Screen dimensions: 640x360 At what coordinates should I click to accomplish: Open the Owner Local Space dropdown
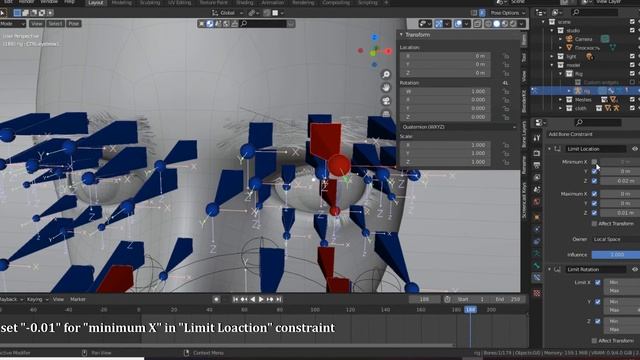pos(616,239)
